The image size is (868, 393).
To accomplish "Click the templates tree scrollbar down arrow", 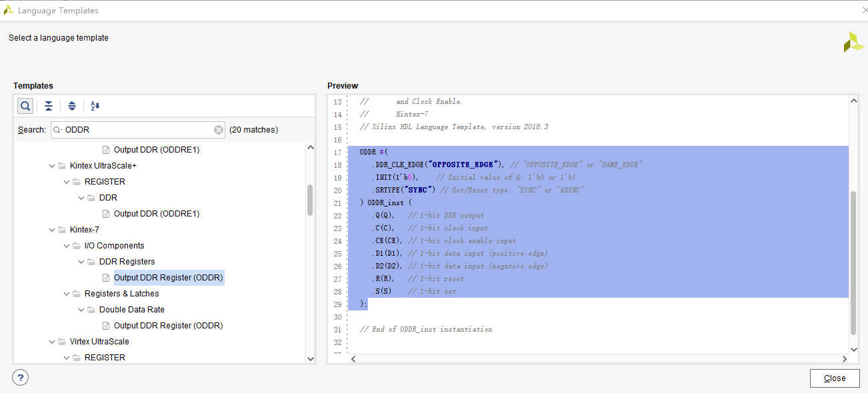I will pyautogui.click(x=310, y=358).
